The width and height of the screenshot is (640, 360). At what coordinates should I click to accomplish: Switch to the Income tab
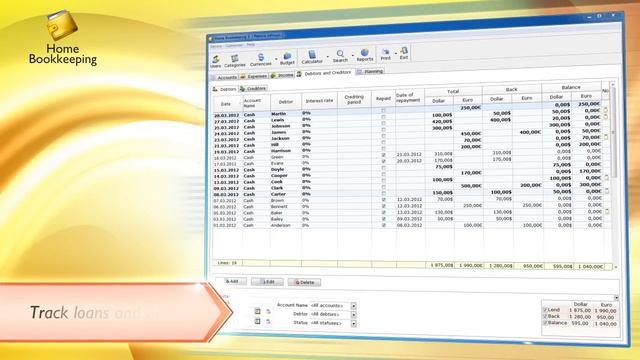(282, 75)
